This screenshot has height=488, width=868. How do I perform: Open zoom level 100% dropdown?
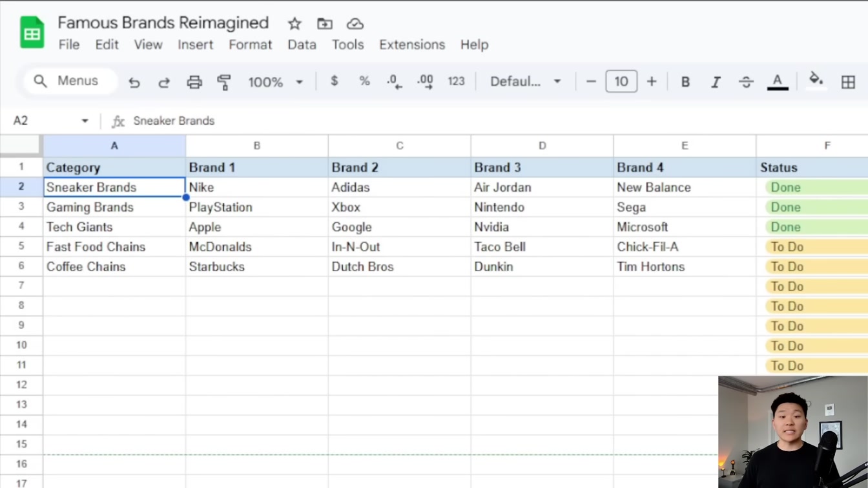click(276, 82)
